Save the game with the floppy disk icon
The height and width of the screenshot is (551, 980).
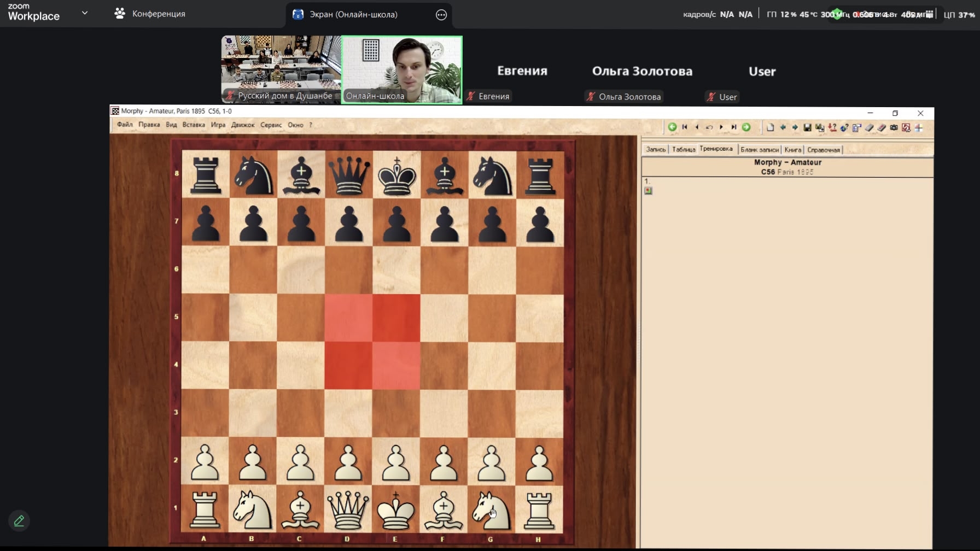(807, 127)
